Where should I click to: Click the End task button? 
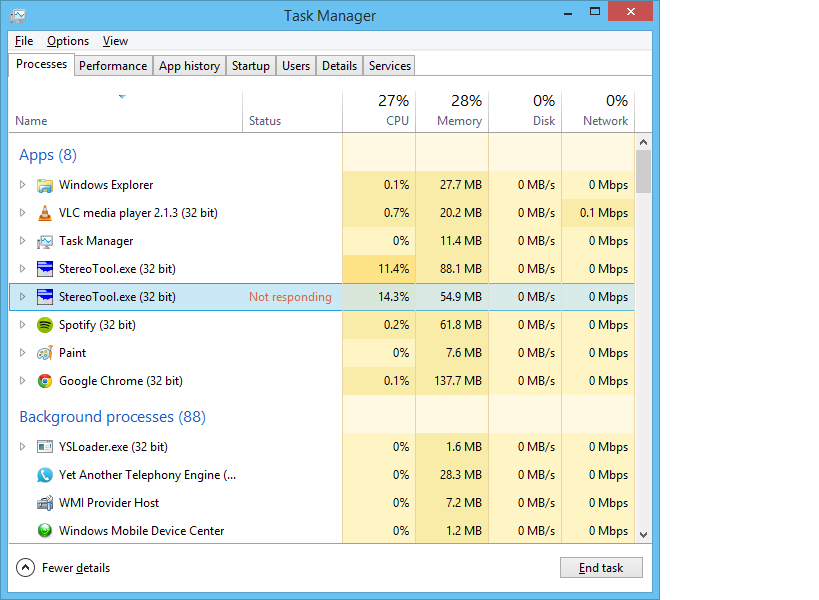click(601, 568)
